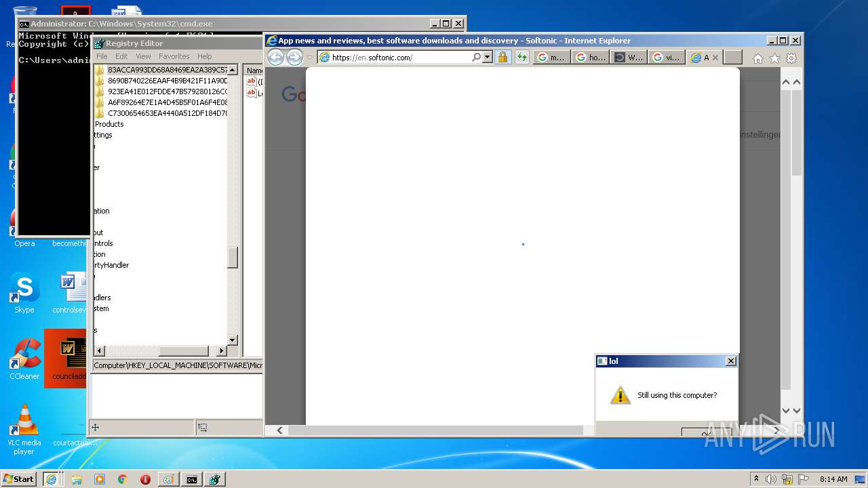The width and height of the screenshot is (868, 488).
Task: Click Internet Explorer taskbar icon
Action: (51, 479)
